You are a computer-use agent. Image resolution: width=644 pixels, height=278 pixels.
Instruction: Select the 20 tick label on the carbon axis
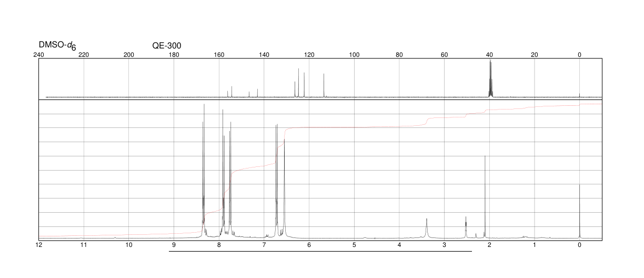[x=535, y=55]
